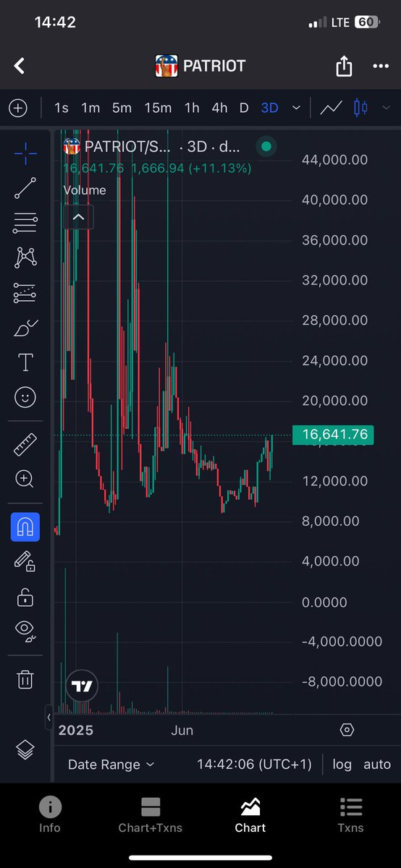Collapse the drawing toolbar side arrow
This screenshot has height=868, width=401.
coord(48,717)
